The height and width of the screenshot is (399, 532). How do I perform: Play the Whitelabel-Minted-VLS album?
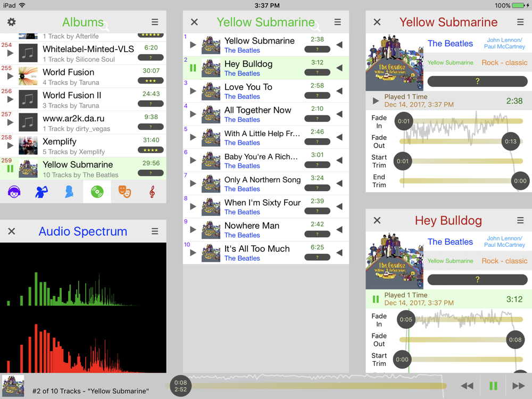10,53
